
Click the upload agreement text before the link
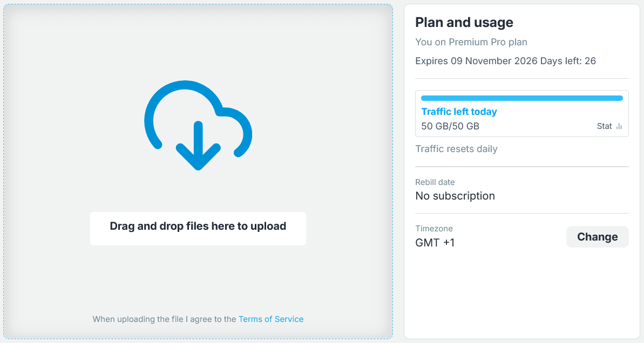pyautogui.click(x=164, y=319)
